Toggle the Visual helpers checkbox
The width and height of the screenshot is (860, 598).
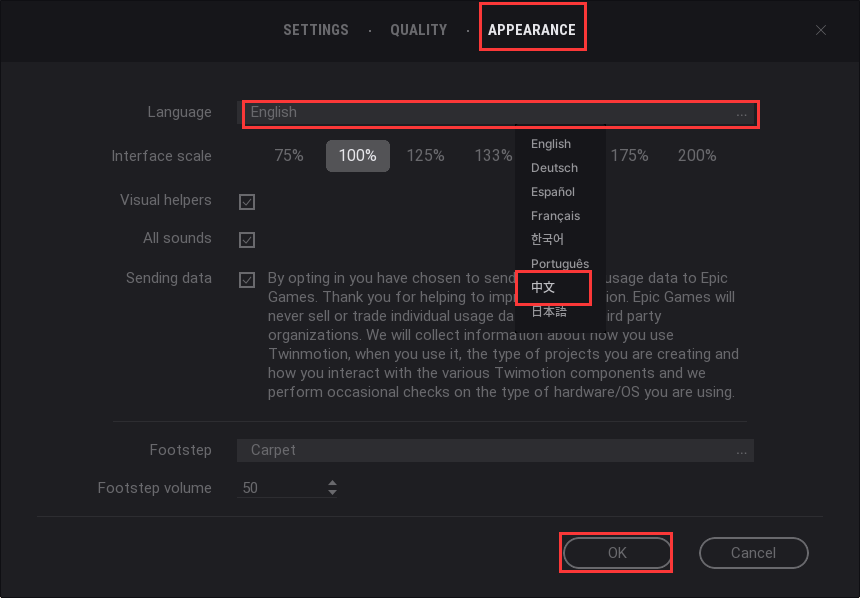point(247,202)
